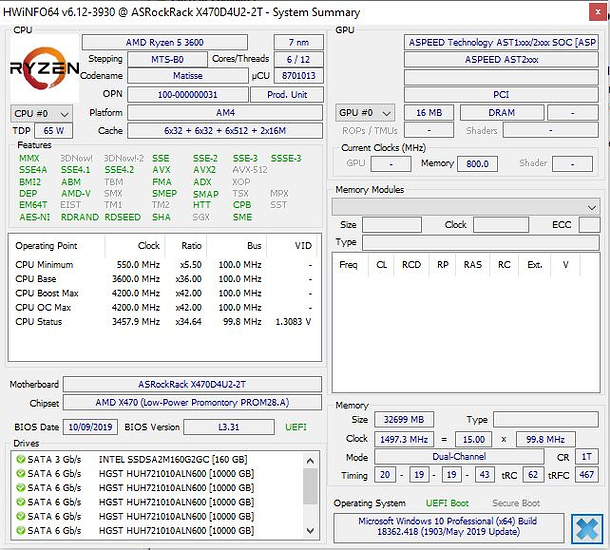
Task: Close the HWiNFO64 System Summary window
Action: (x=598, y=12)
